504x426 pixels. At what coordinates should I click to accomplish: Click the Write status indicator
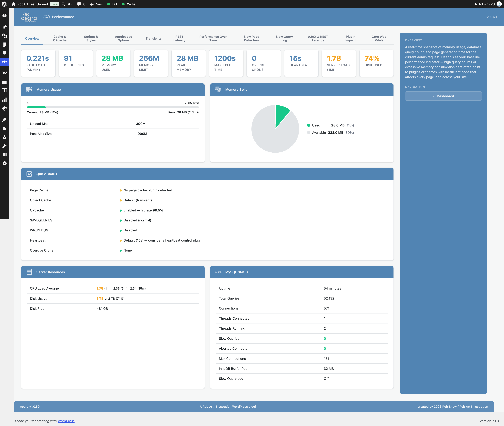point(129,4)
